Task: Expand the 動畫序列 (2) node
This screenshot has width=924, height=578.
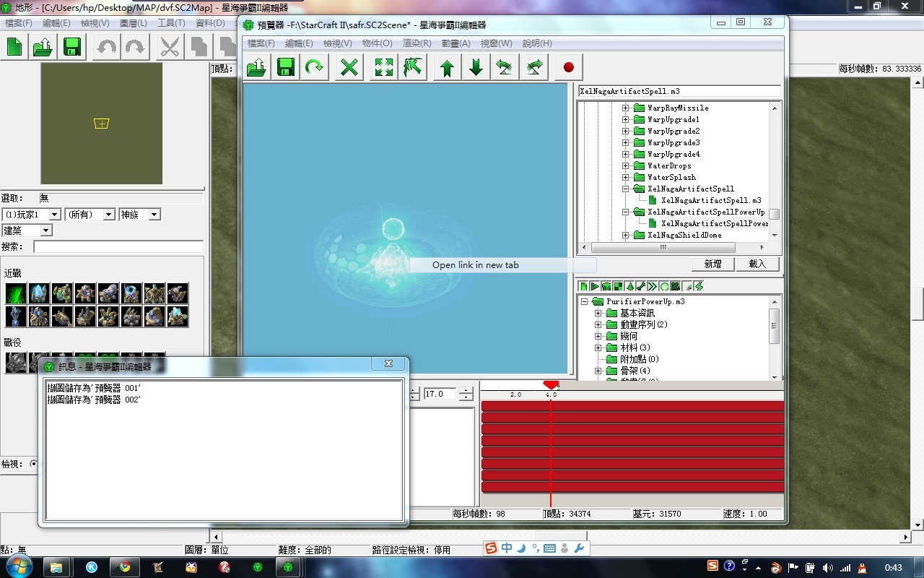Action: pyautogui.click(x=598, y=324)
